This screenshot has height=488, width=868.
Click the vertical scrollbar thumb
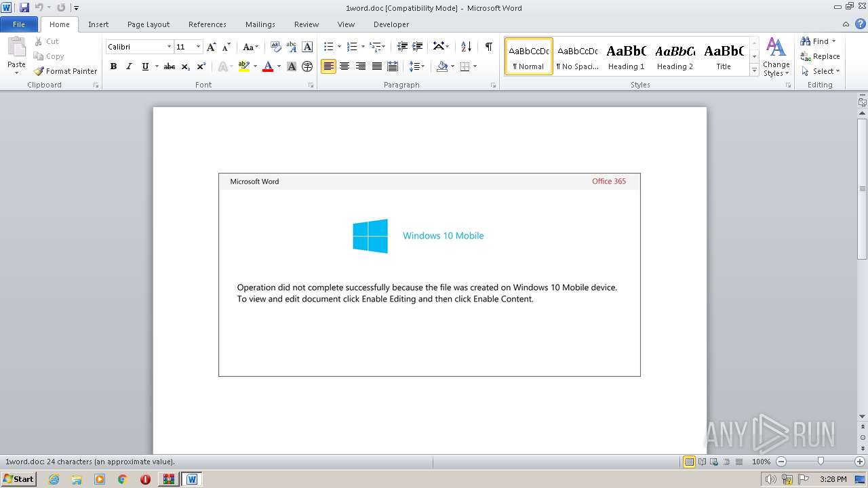point(863,189)
